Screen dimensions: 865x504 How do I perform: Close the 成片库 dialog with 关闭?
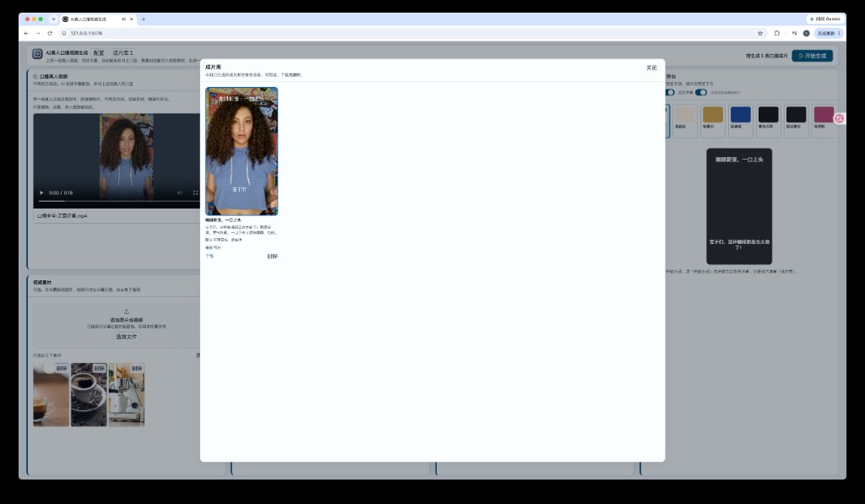tap(651, 68)
